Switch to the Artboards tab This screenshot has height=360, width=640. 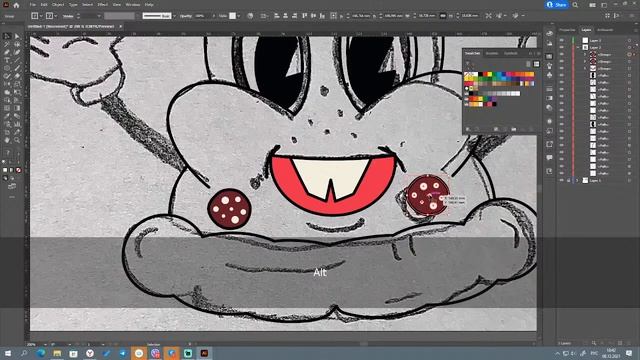pos(605,30)
